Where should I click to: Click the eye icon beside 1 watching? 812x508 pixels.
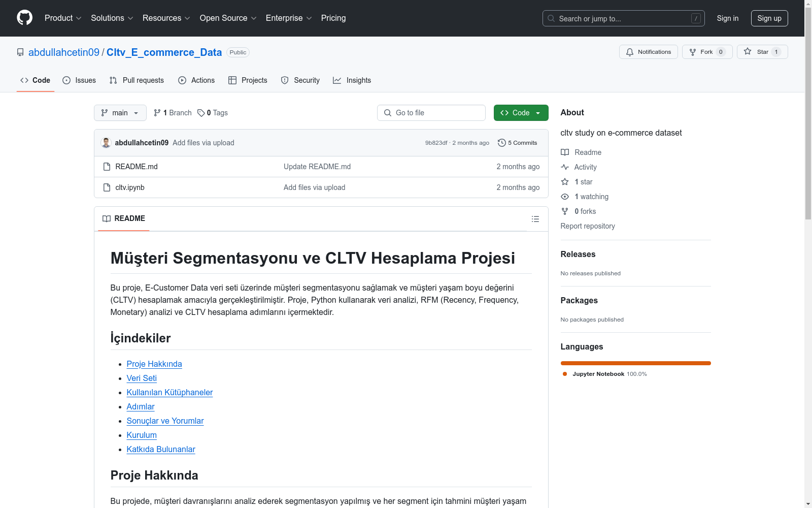[565, 197]
